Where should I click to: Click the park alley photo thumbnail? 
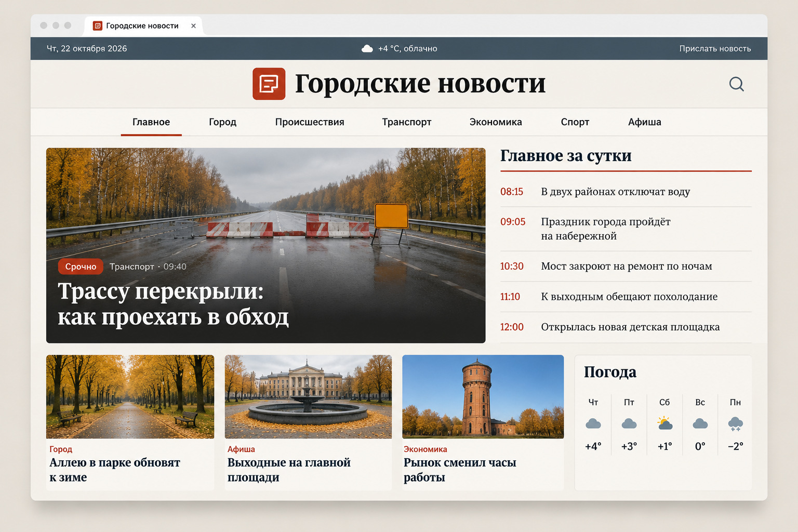[130, 397]
